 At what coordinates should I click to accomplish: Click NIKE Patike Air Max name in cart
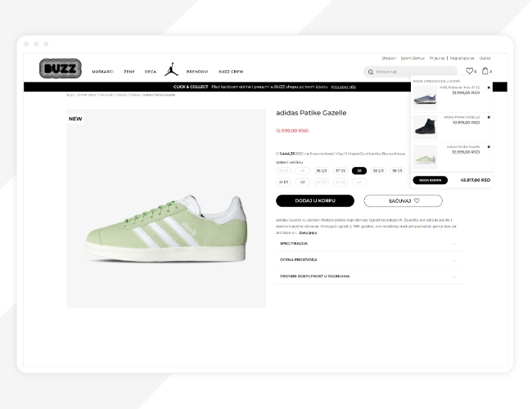pyautogui.click(x=459, y=88)
